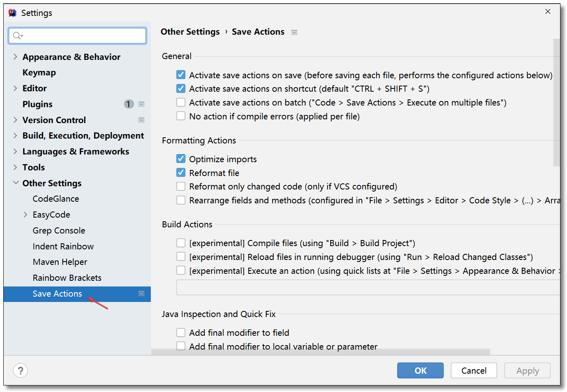Screen dimensions: 567x392
Task: Click Save Actions breadcrumb title
Action: coord(258,32)
